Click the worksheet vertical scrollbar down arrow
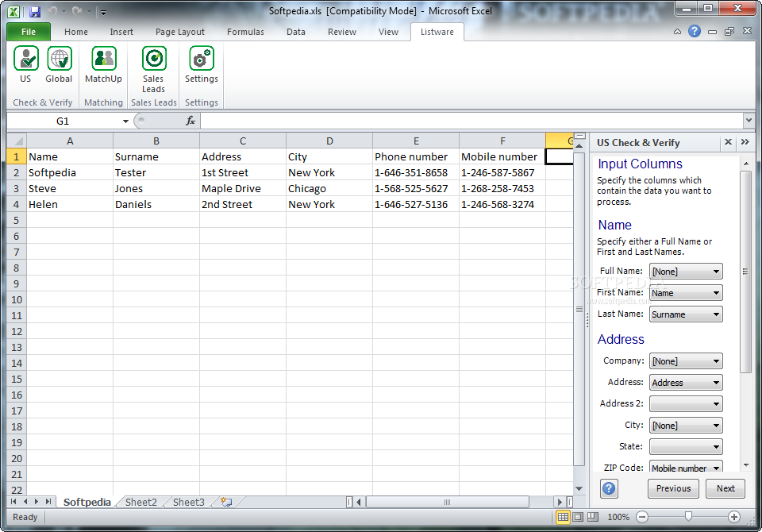 [x=579, y=488]
